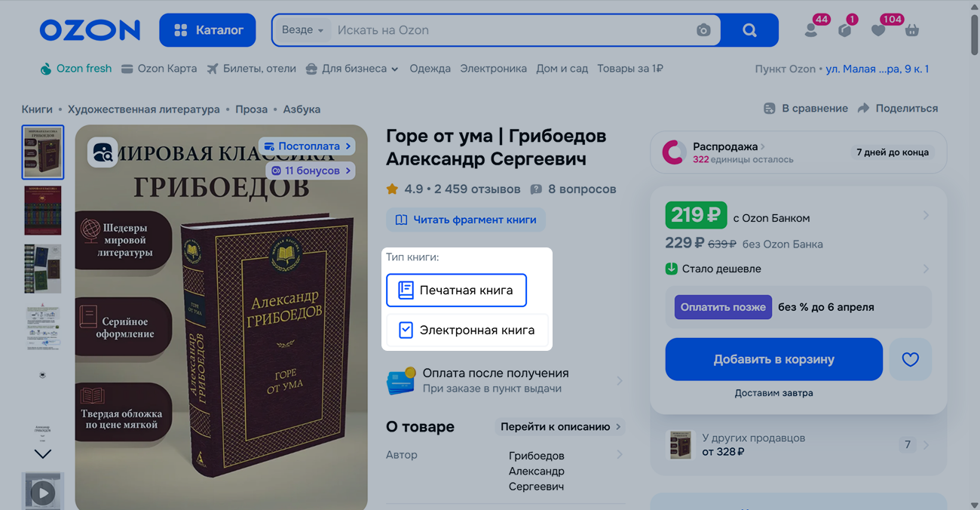Toggle В сравнение for this book
The image size is (980, 510).
(805, 109)
